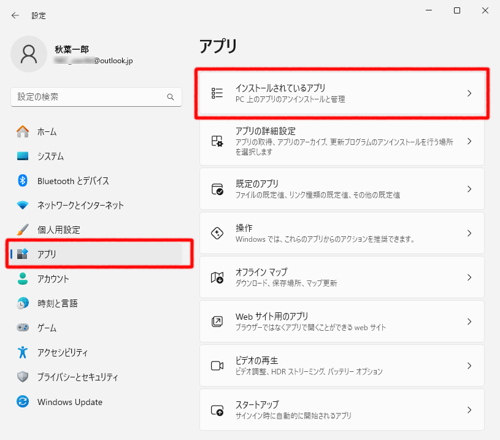The height and width of the screenshot is (440, 500).
Task: Expand Web サイト用のアプリ chevron
Action: pyautogui.click(x=469, y=321)
